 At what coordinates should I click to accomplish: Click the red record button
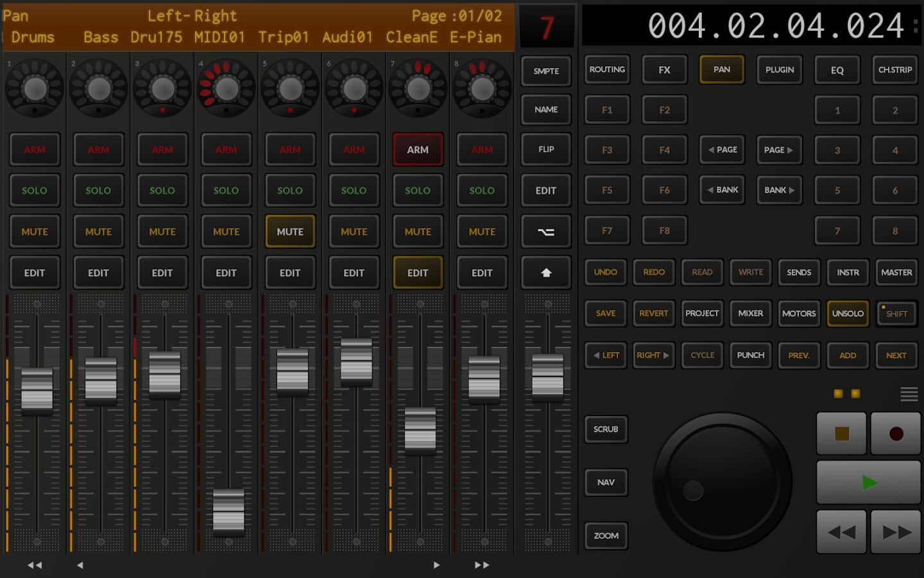pyautogui.click(x=896, y=434)
